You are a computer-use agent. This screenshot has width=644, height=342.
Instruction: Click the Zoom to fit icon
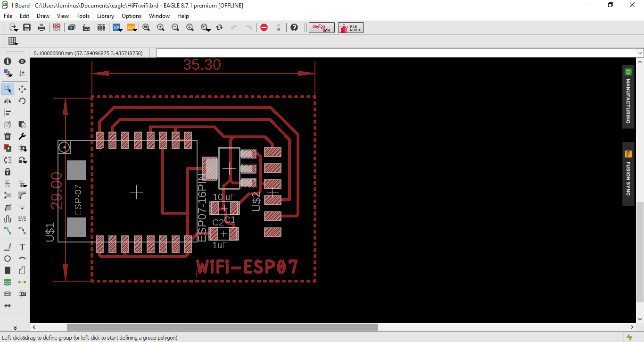click(146, 27)
